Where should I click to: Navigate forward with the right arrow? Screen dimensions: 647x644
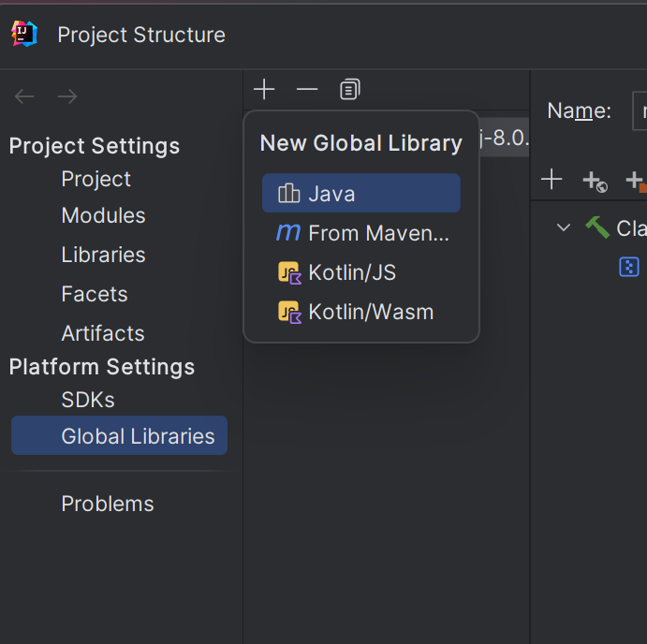[x=67, y=96]
